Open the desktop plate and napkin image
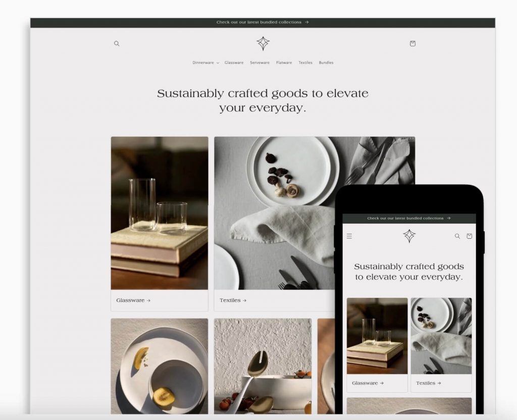The width and height of the screenshot is (517, 420). click(275, 214)
